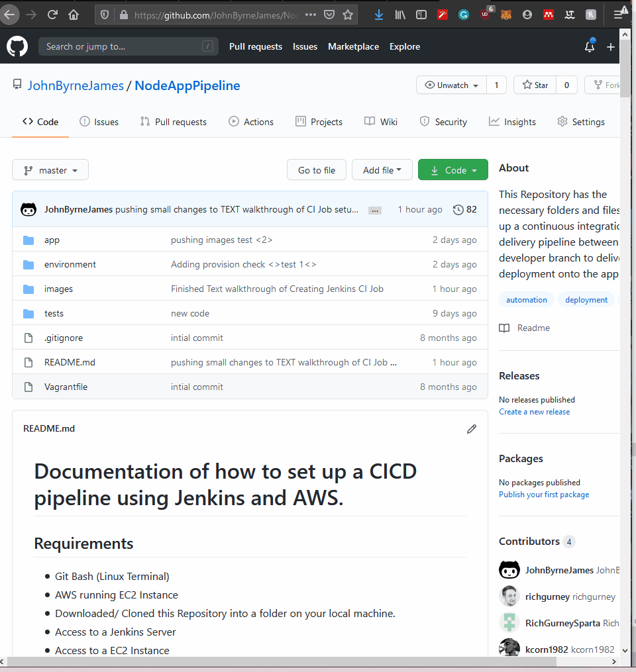Click the app folder icon
The image size is (636, 672).
(x=28, y=240)
